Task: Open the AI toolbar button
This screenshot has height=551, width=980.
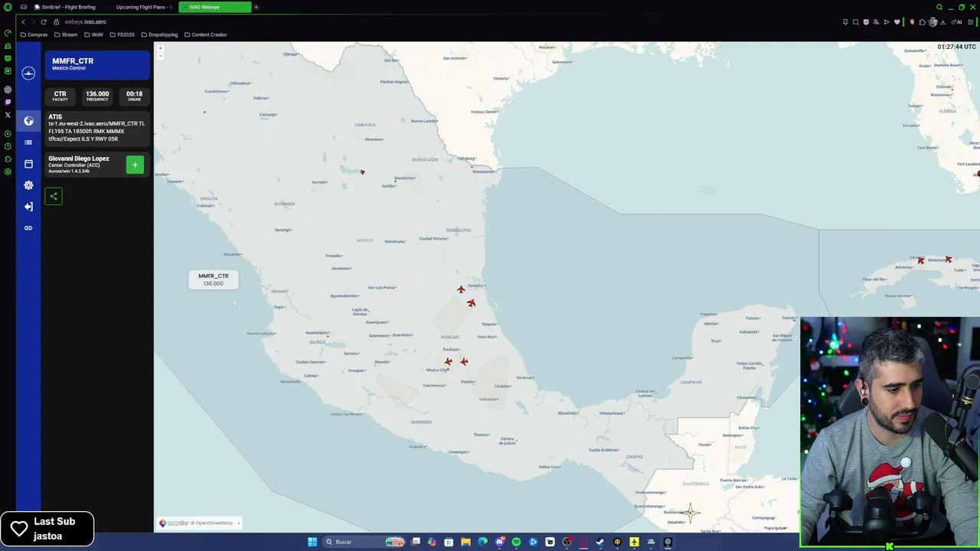Action: click(x=957, y=21)
